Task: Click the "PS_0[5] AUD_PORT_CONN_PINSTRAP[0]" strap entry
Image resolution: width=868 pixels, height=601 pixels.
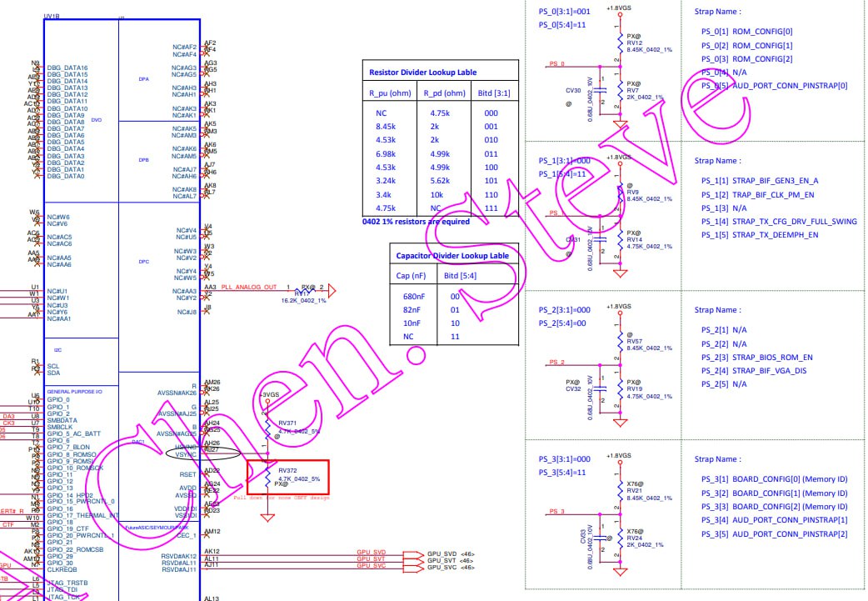Action: click(775, 86)
